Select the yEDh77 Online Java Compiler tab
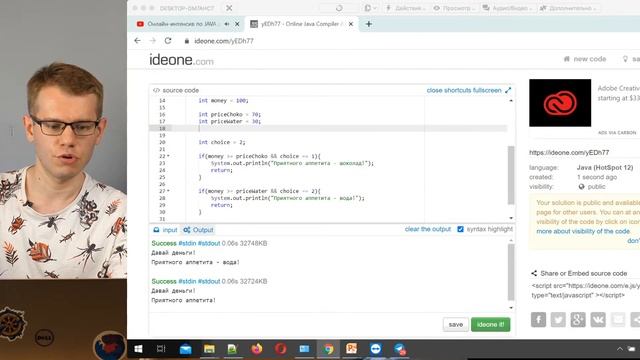This screenshot has height=360, width=640. click(x=301, y=24)
